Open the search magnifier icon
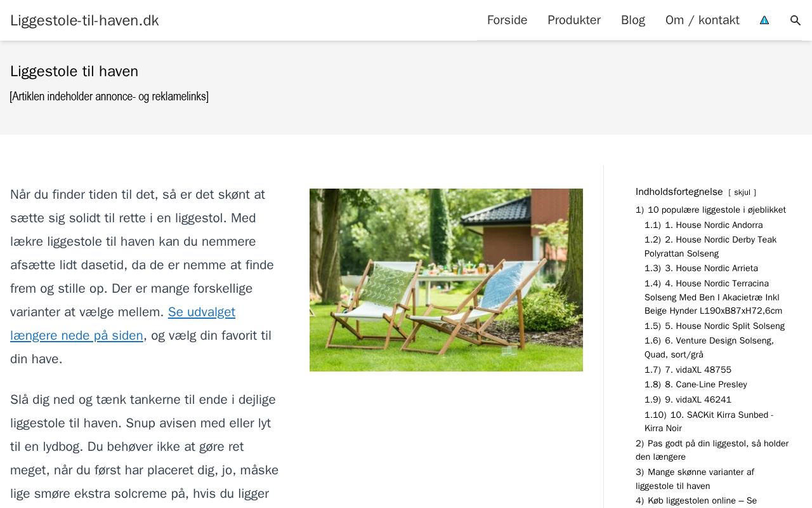This screenshot has width=812, height=508. pyautogui.click(x=796, y=20)
